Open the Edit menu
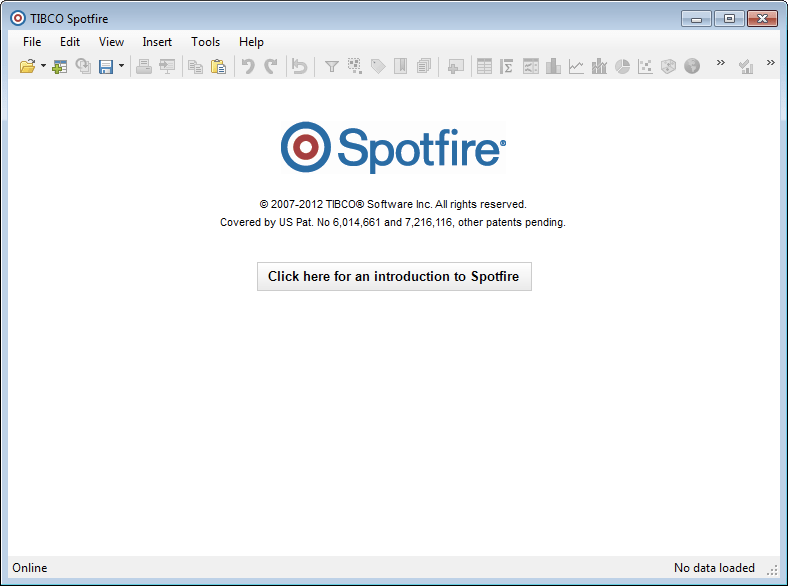 70,42
